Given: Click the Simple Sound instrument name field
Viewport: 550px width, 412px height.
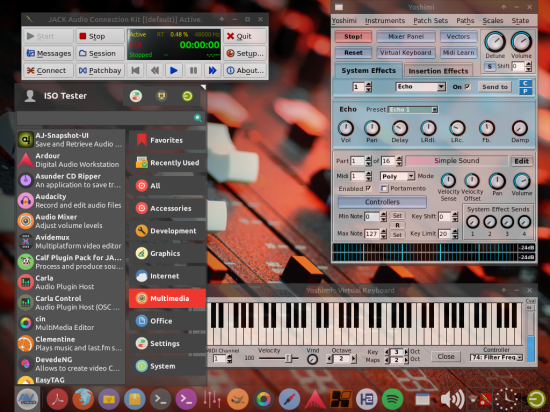Looking at the screenshot, I should point(457,161).
